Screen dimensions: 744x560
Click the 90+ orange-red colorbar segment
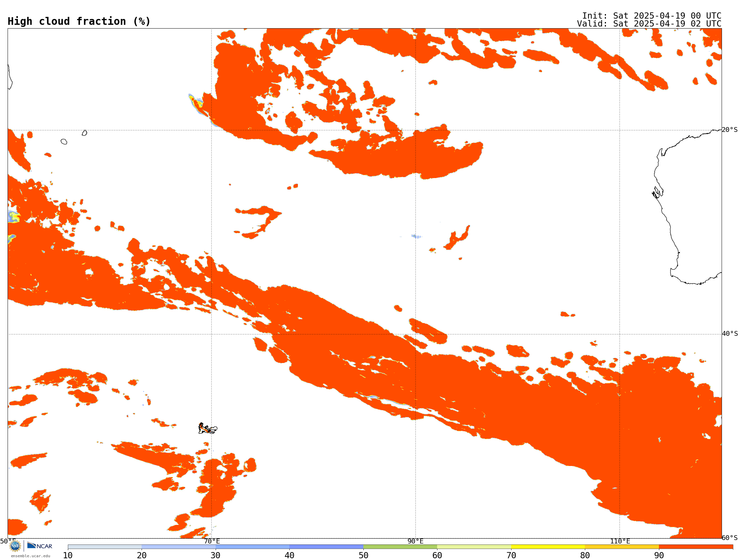pos(696,547)
